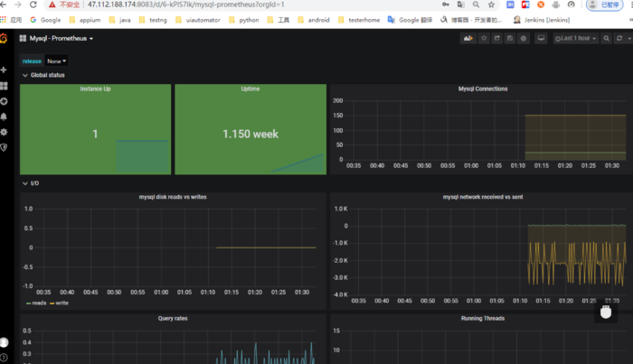This screenshot has height=364, width=633.
Task: Open the Dashboards grid icon in sidebar
Action: 4,86
